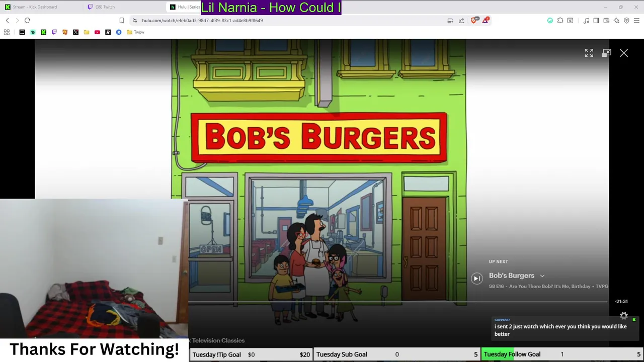Click the install-app icon in address bar
Viewport: 644px width, 362px height.
pyautogui.click(x=450, y=21)
